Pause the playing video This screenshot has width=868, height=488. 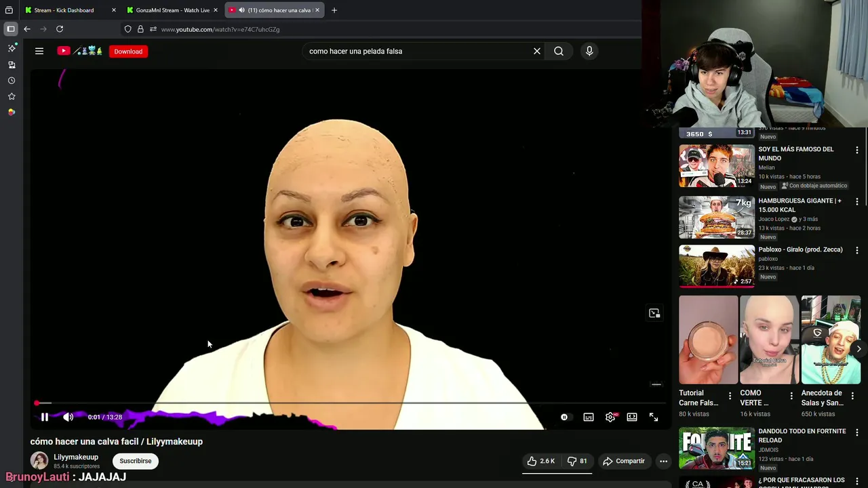(x=45, y=417)
